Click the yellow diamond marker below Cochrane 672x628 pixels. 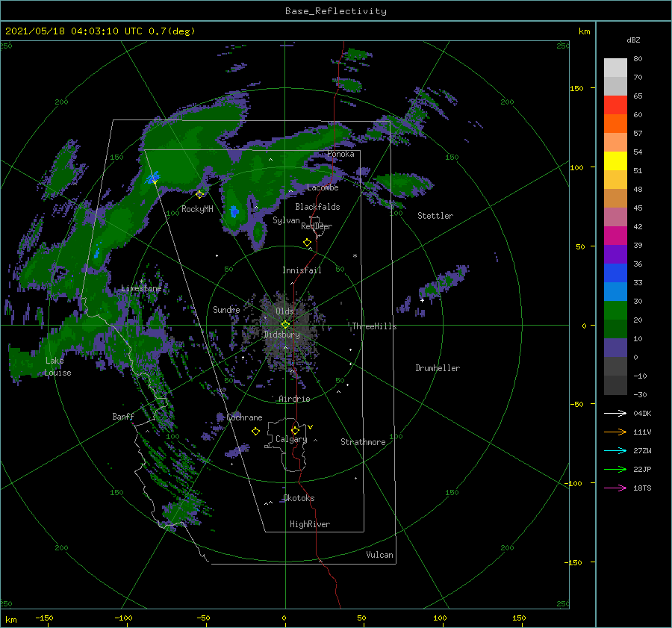point(255,432)
